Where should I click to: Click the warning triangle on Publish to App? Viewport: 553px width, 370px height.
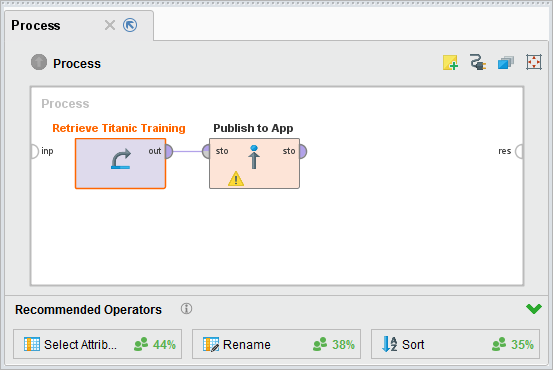[236, 178]
